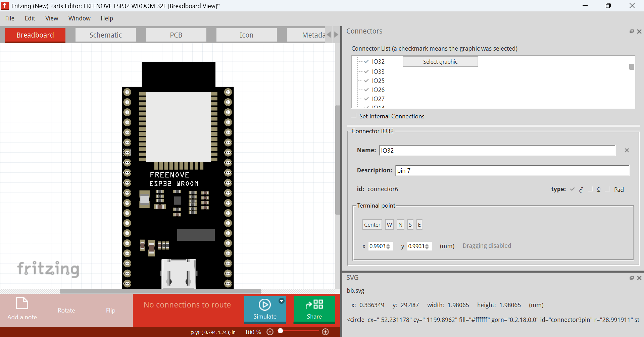Open the View menu
The image size is (644, 337).
[52, 18]
